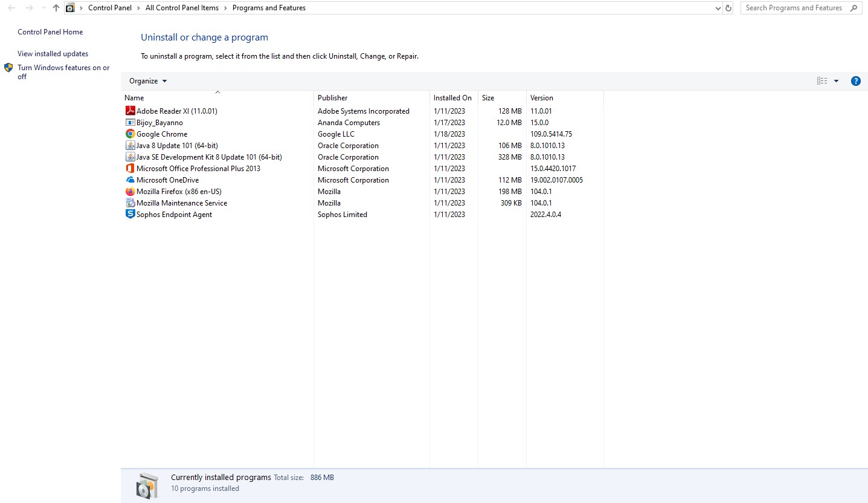Click the Microsoft Office Professional Plus icon
The width and height of the screenshot is (868, 503).
130,168
